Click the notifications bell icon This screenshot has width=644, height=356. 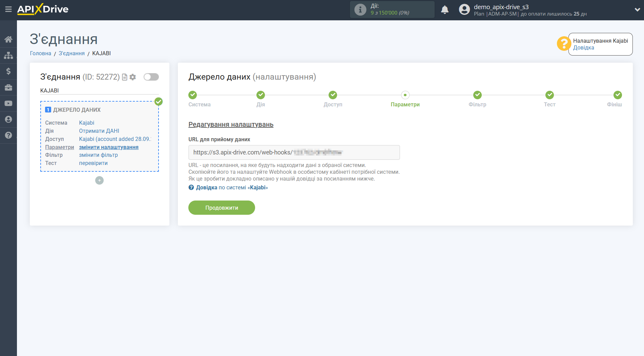point(444,10)
